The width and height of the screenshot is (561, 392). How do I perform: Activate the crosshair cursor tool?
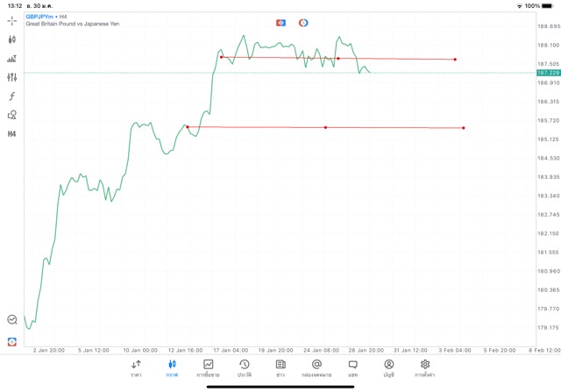pos(12,20)
